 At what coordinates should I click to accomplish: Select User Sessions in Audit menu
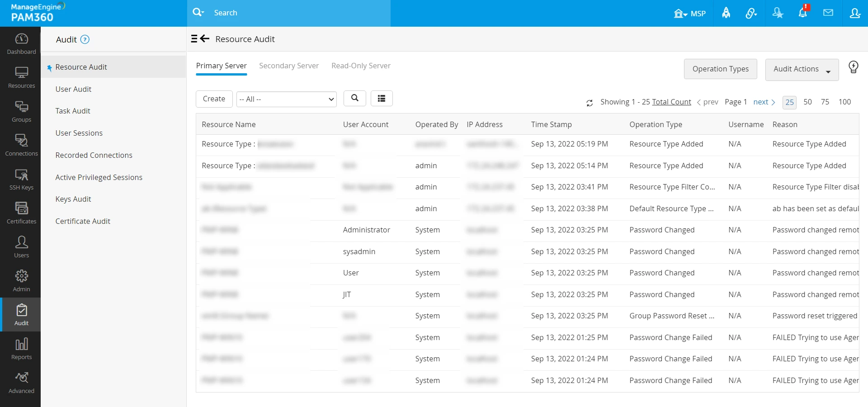coord(79,133)
